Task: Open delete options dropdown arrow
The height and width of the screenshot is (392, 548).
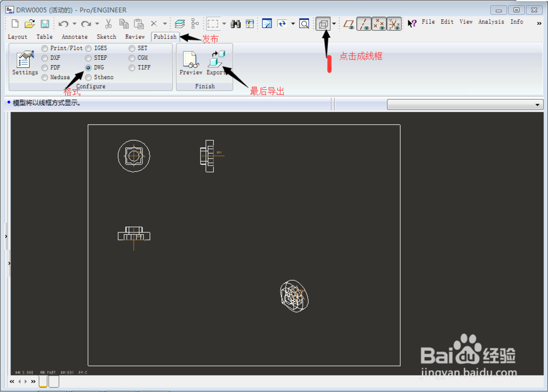Action: (164, 24)
